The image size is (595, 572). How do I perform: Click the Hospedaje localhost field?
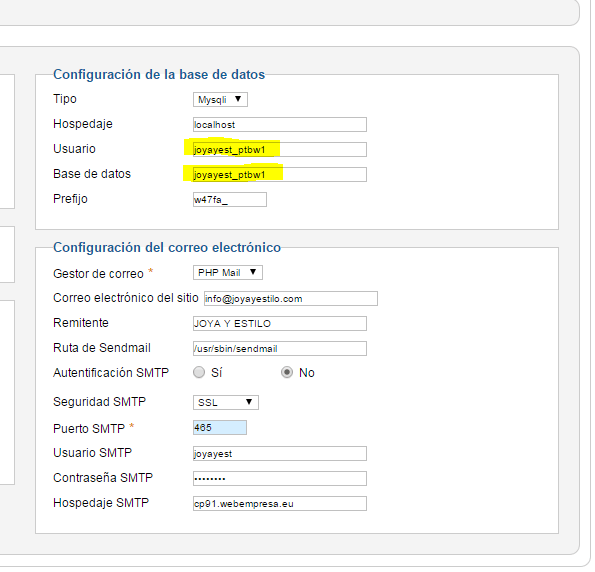[280, 125]
